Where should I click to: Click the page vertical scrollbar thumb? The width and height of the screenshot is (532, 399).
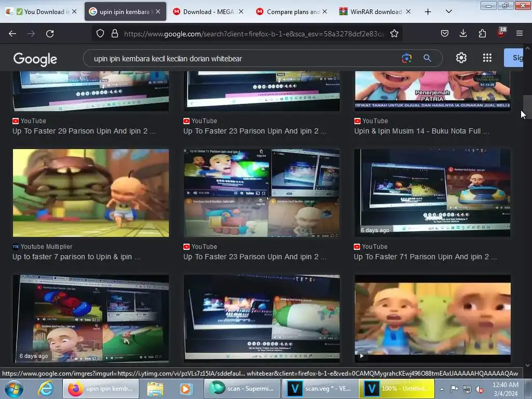527,107
